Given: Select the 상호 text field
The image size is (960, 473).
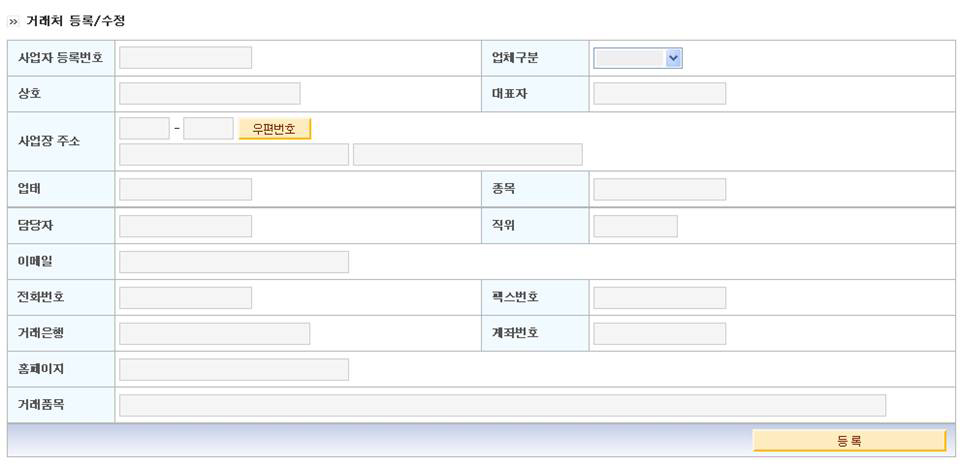Looking at the screenshot, I should pyautogui.click(x=209, y=94).
